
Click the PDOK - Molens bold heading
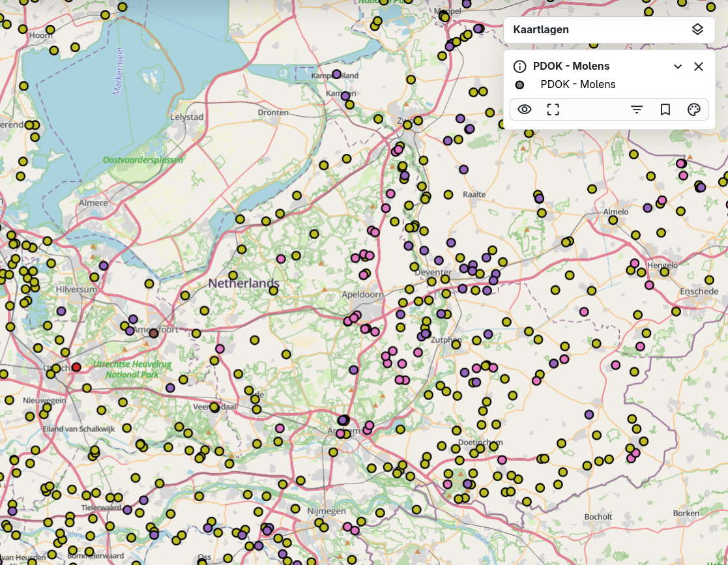click(571, 66)
